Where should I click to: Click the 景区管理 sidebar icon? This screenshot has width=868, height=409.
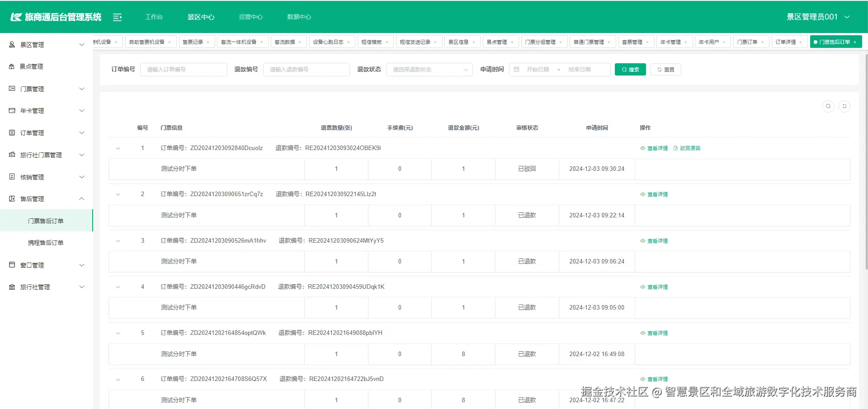click(12, 44)
